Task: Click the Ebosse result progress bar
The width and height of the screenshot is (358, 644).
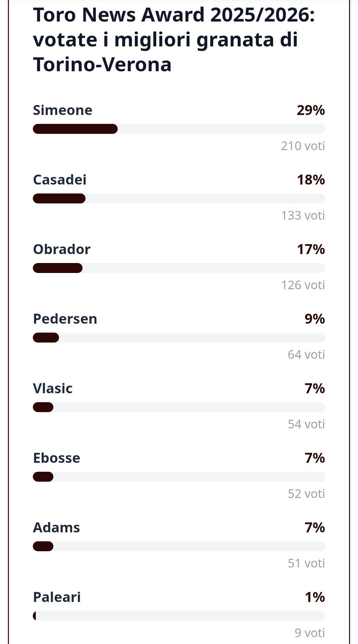Action: [x=179, y=477]
